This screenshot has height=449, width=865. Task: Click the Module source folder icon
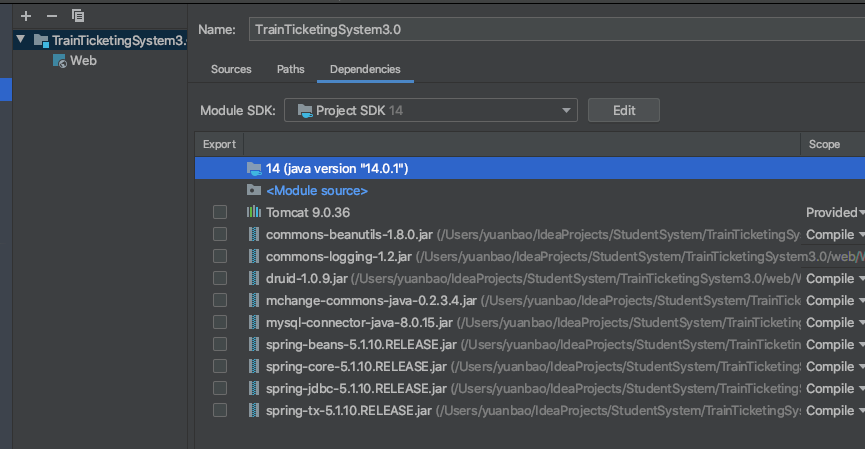(254, 190)
